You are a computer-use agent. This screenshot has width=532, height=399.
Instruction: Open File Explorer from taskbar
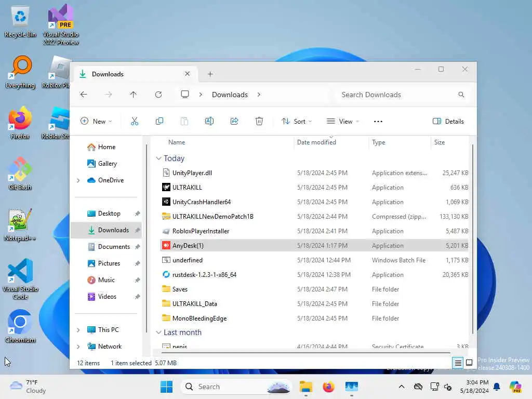coord(305,387)
